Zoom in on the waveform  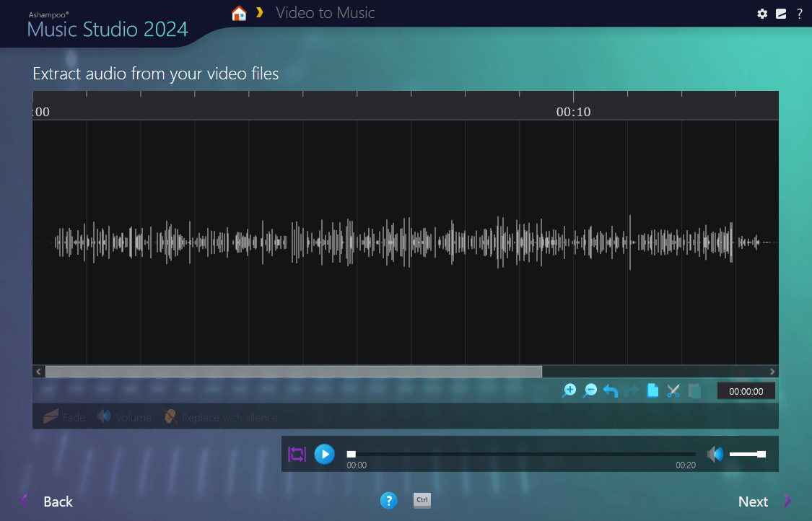point(569,390)
